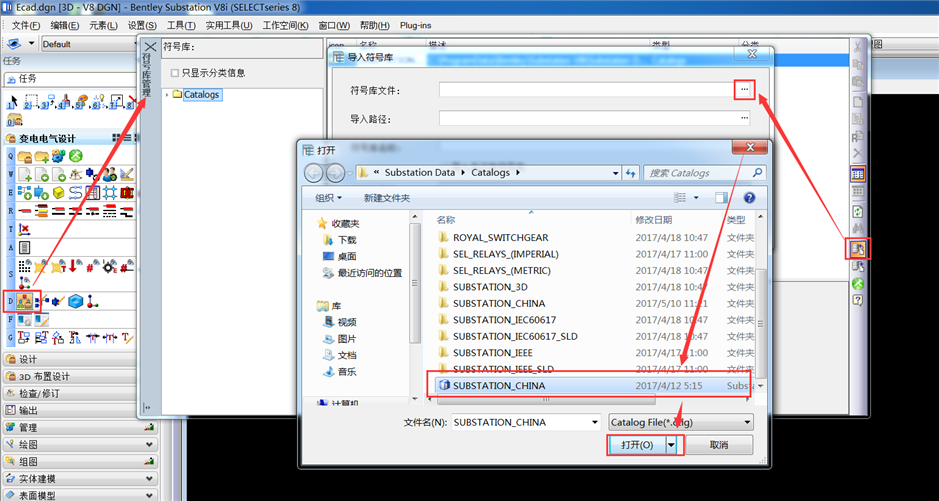The height and width of the screenshot is (501, 939).
Task: Open the 组织 dropdown in Open dialog
Action: point(329,198)
